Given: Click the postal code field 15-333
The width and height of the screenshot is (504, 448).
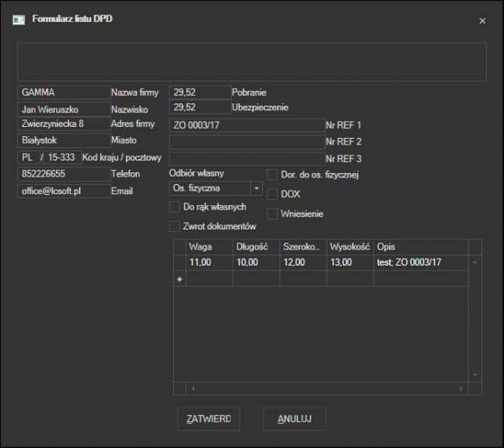Looking at the screenshot, I should (62, 157).
